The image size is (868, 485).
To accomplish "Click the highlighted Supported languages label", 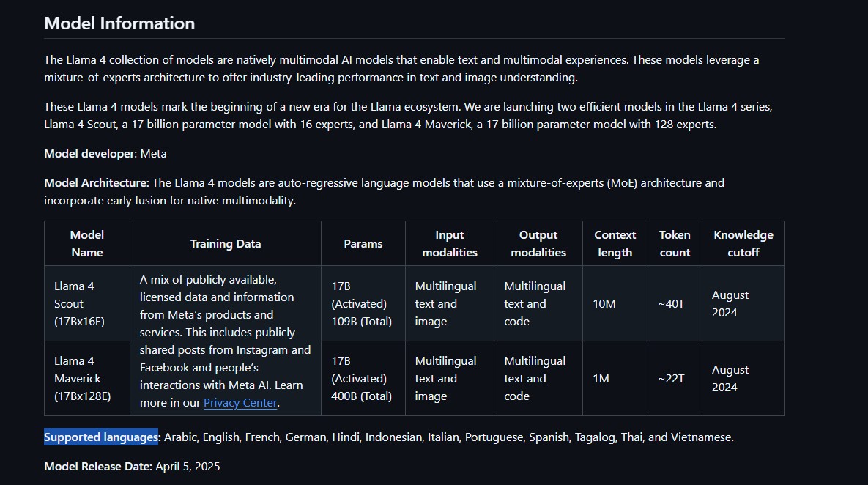I will 101,437.
